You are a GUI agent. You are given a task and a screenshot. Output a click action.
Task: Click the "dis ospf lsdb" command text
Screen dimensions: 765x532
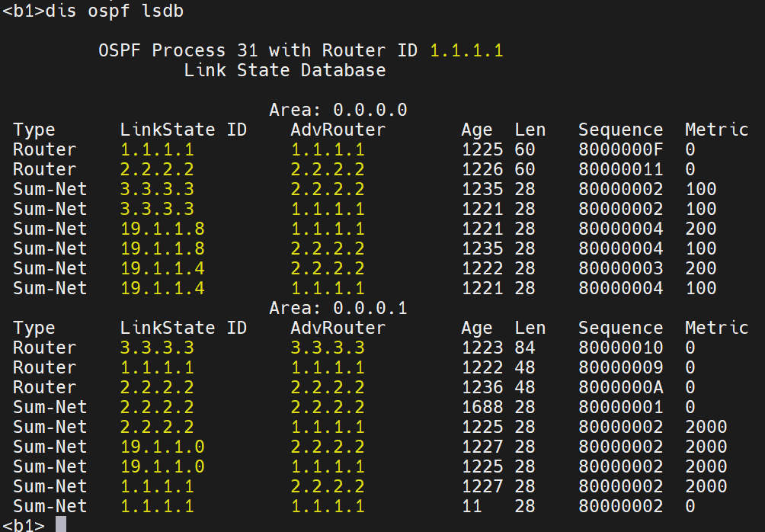pos(114,11)
